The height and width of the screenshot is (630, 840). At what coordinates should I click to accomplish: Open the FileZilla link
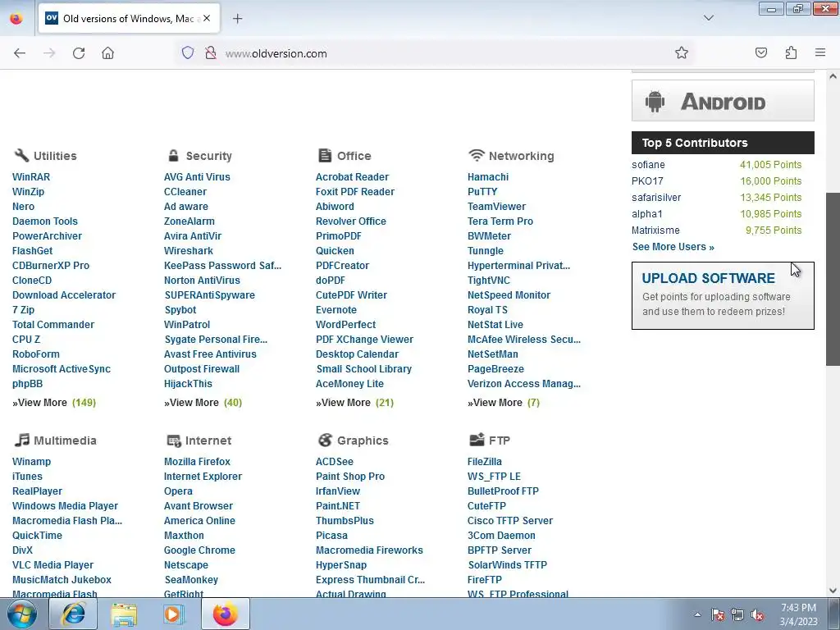coord(484,461)
